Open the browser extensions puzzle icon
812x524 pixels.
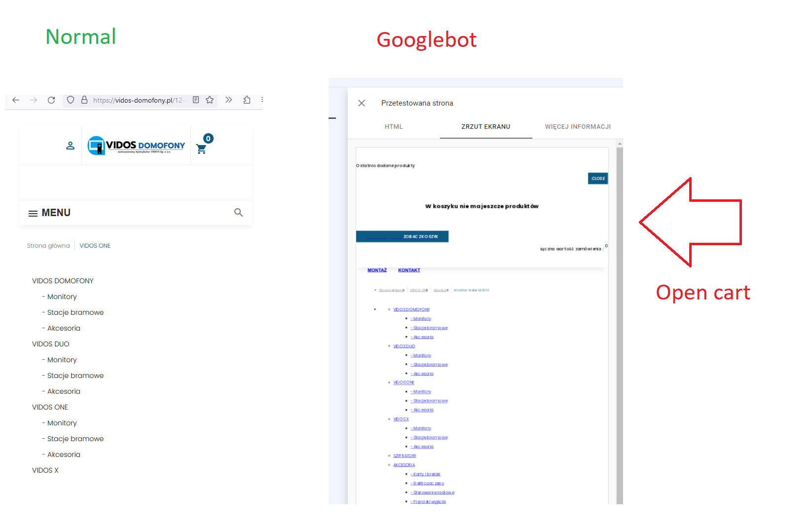tap(247, 100)
